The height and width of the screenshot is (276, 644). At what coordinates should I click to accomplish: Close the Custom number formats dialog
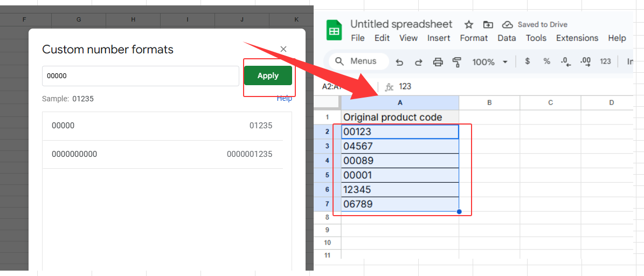pos(283,50)
